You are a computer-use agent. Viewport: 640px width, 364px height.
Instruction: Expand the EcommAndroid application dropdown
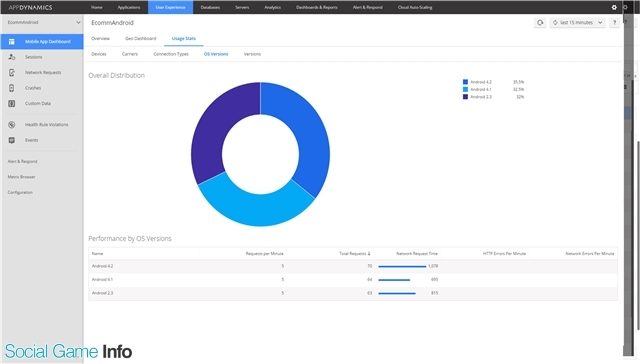(42, 22)
